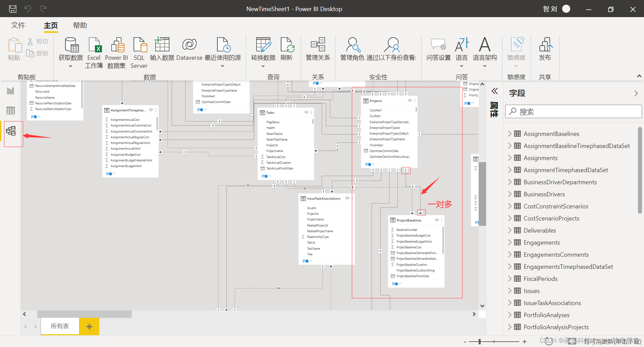
Task: Select the 所有表 layout tab
Action: click(60, 326)
